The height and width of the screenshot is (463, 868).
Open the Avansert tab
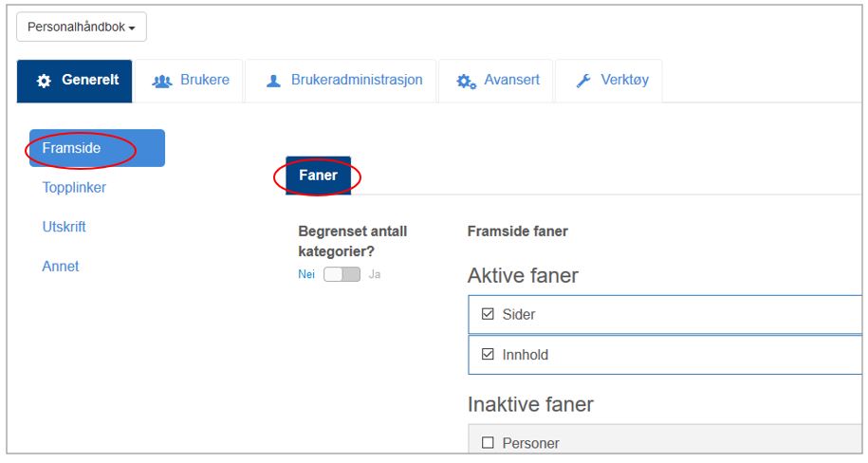pyautogui.click(x=496, y=81)
